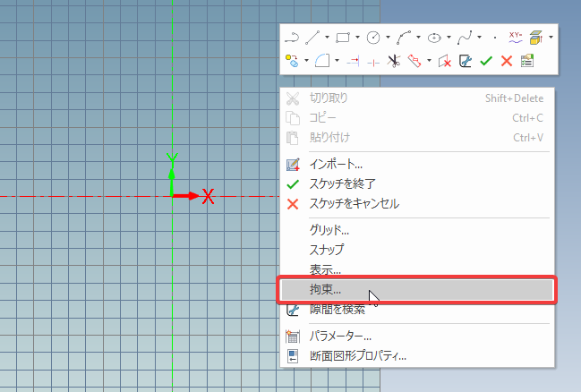Screen dimensions: 581x392
Task: Click the red X in toolbar
Action: [507, 61]
